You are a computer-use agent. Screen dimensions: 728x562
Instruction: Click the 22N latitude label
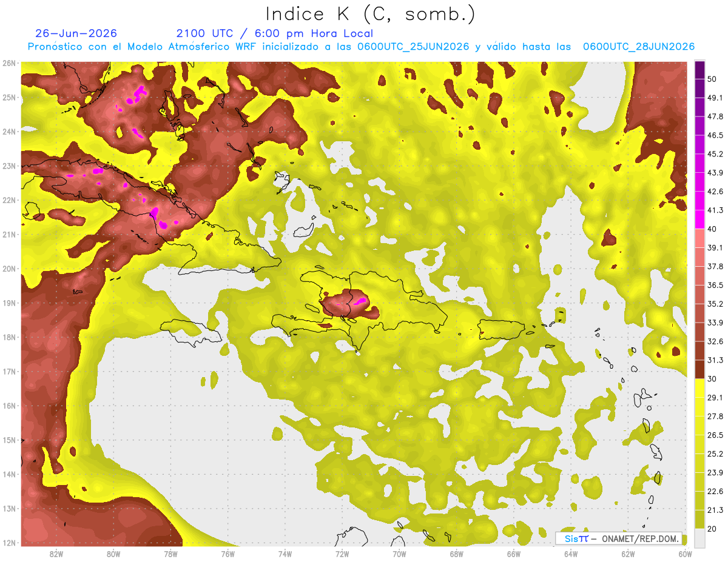[9, 200]
